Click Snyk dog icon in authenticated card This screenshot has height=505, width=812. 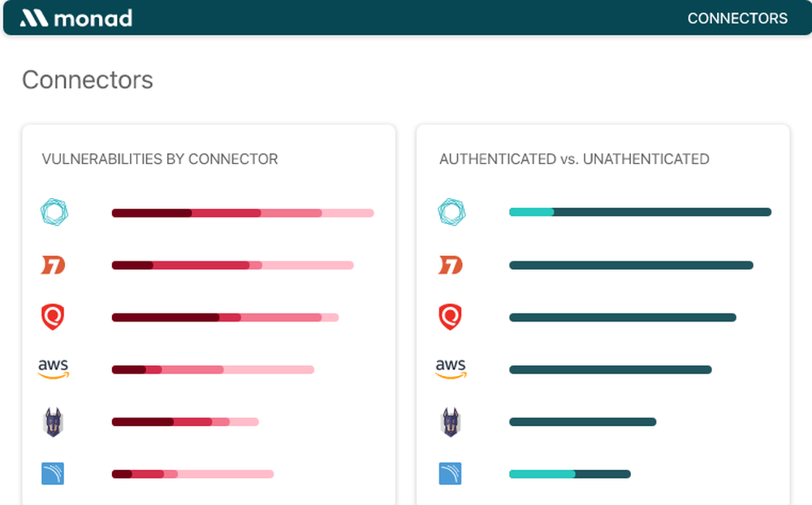(x=450, y=422)
